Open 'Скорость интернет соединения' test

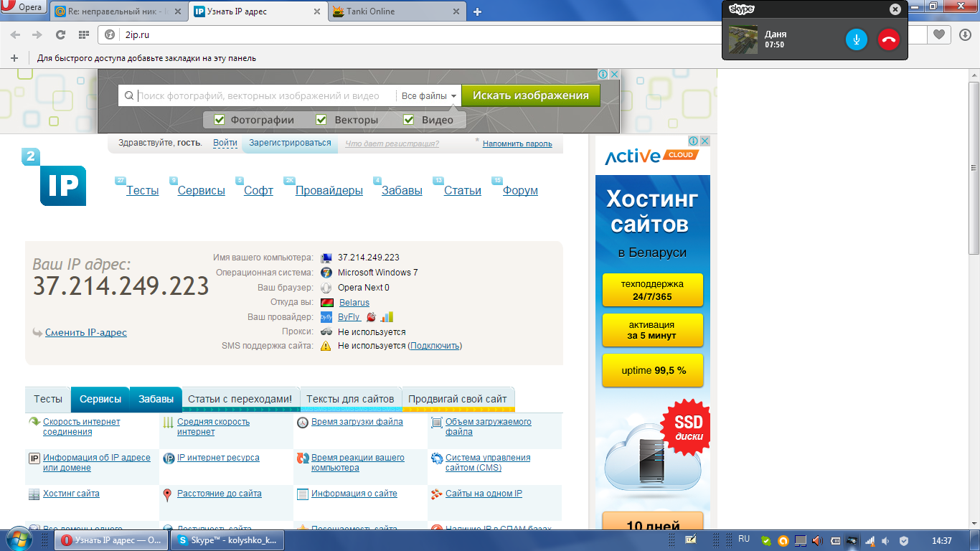click(x=82, y=427)
